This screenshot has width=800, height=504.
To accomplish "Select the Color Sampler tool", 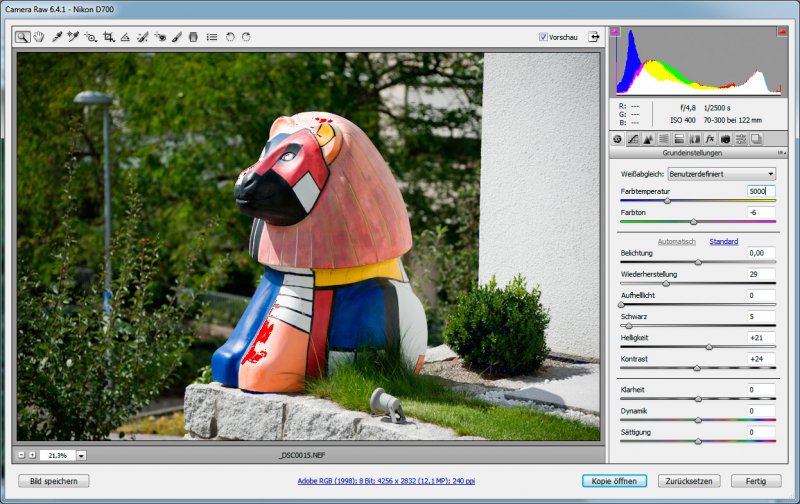I will 73,37.
